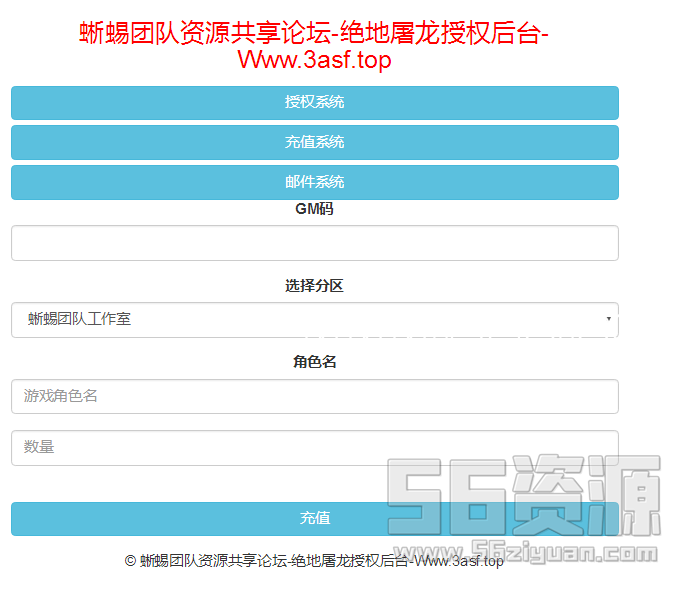The width and height of the screenshot is (690, 590).
Task: Open the 邮件系统 panel
Action: (314, 182)
